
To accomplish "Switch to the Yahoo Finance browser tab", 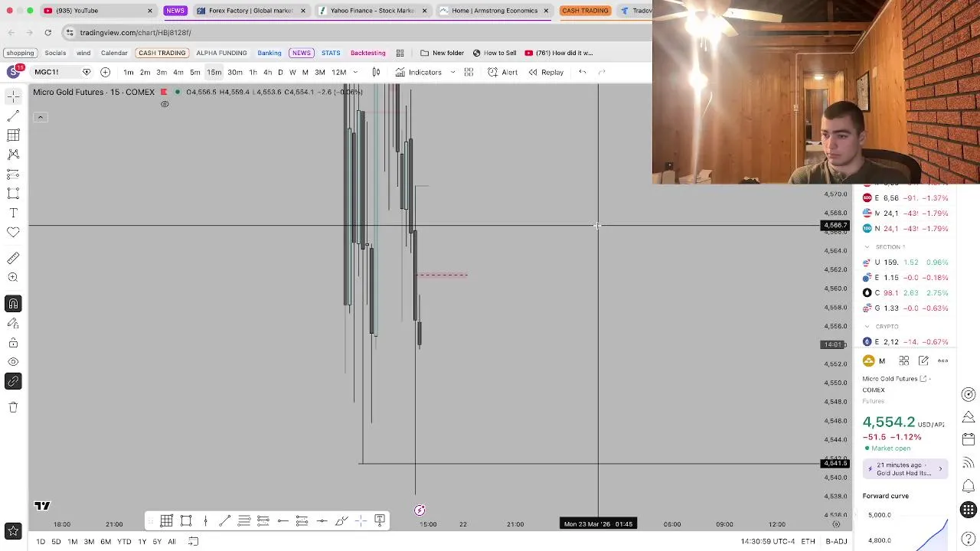I will click(x=371, y=11).
